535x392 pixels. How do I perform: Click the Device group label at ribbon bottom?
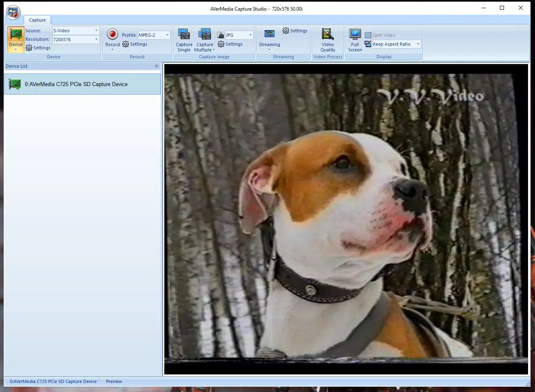pos(53,57)
